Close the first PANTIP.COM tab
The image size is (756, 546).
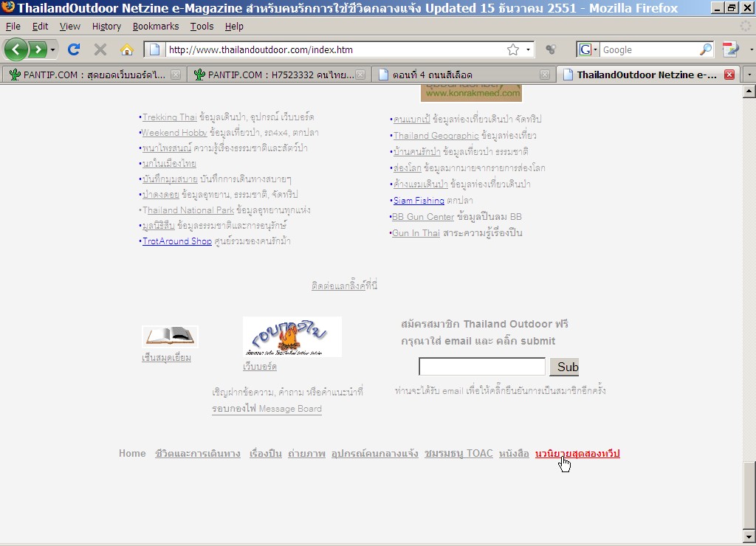pos(176,75)
